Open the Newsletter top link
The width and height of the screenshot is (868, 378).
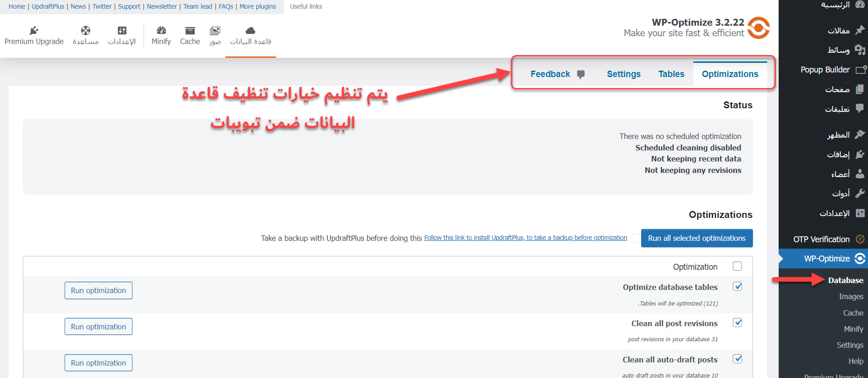tap(162, 6)
